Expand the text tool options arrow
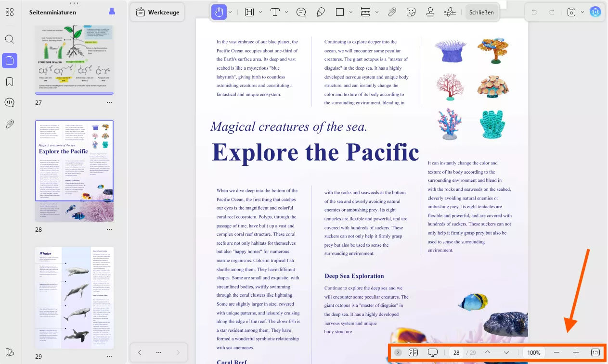This screenshot has height=364, width=608. tap(286, 12)
